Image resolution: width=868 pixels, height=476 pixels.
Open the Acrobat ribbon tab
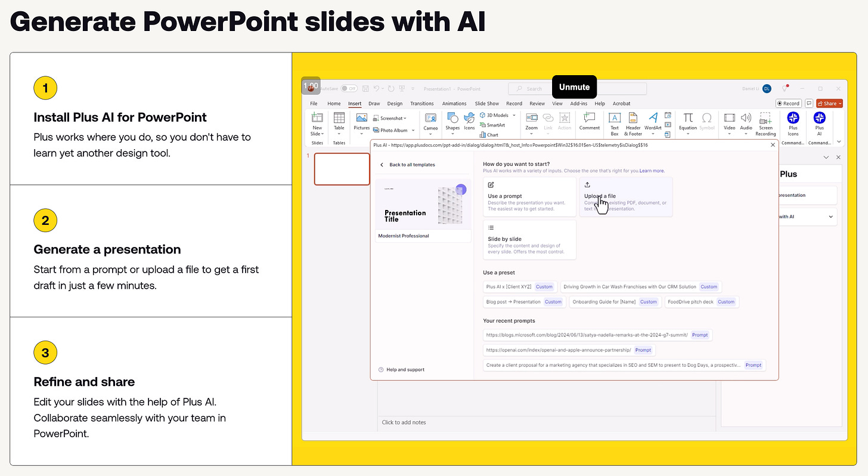pyautogui.click(x=621, y=103)
